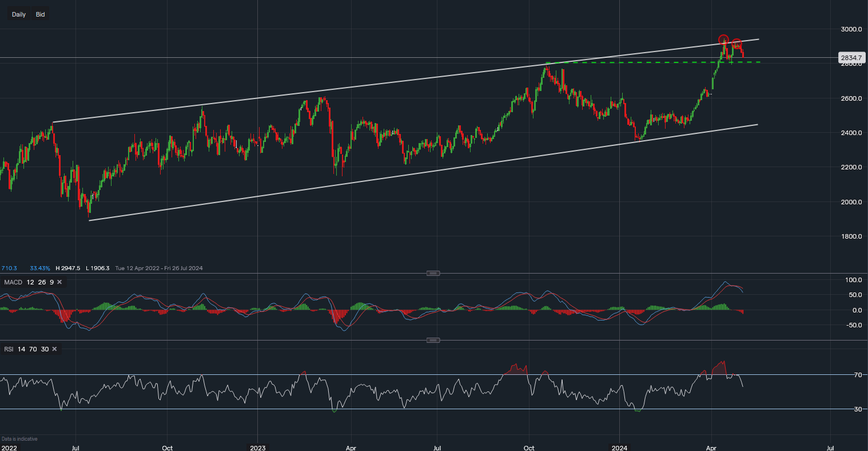Remove the MACD indicator using its X icon

click(59, 282)
